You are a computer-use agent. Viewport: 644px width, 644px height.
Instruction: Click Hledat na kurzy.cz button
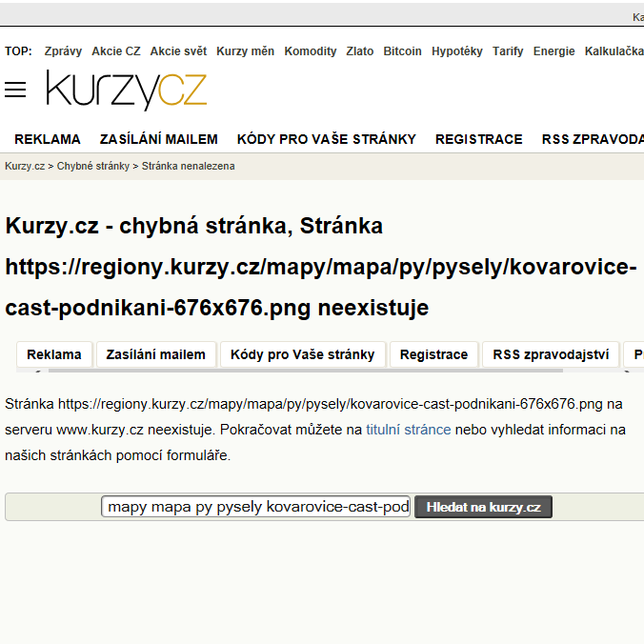pyautogui.click(x=483, y=507)
